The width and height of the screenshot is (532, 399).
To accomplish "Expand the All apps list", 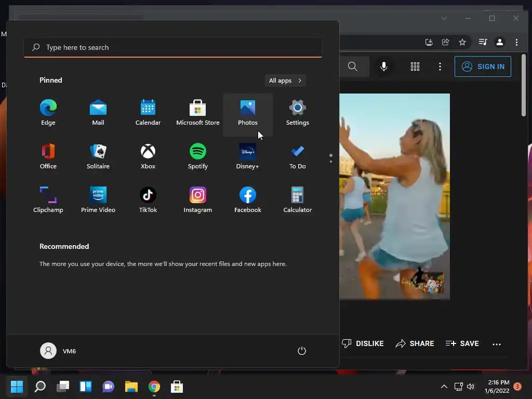I will (x=285, y=81).
